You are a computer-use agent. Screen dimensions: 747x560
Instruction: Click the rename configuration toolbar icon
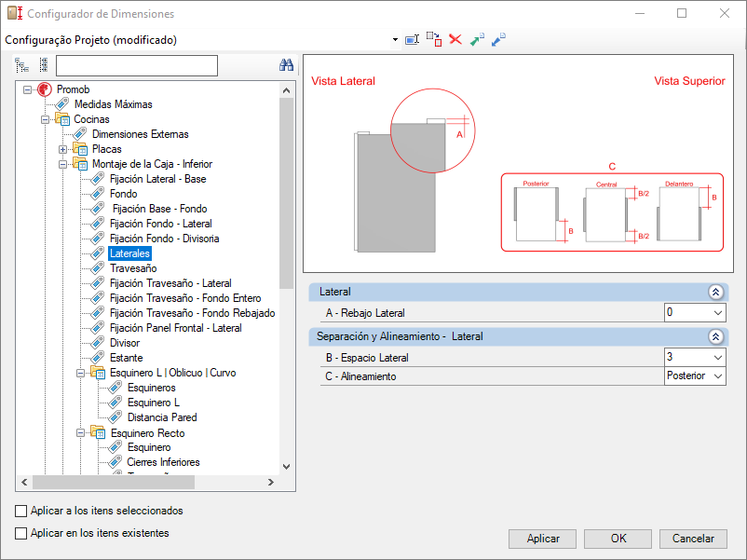click(412, 39)
